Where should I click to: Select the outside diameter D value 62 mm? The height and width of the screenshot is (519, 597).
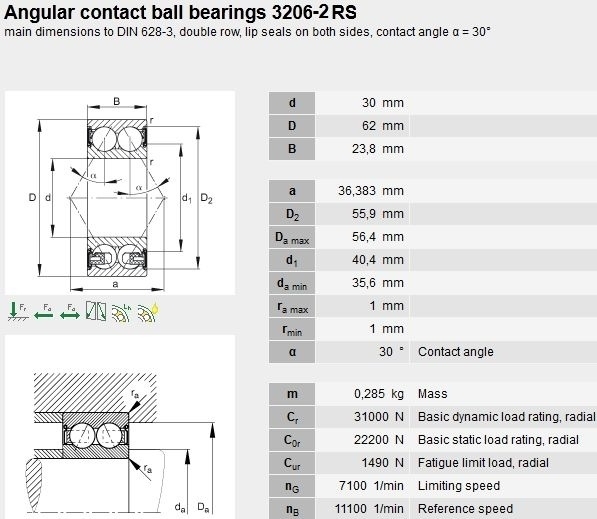coord(383,126)
